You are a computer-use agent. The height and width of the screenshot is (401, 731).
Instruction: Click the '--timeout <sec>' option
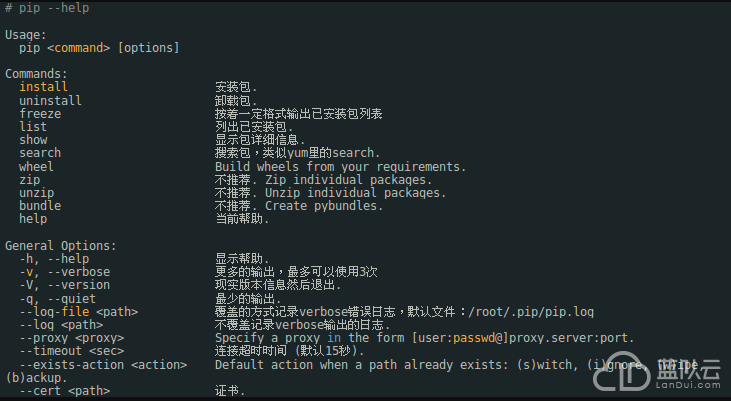tap(72, 351)
